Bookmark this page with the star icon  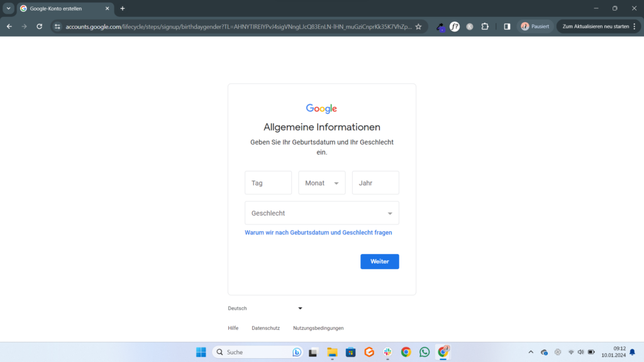418,26
